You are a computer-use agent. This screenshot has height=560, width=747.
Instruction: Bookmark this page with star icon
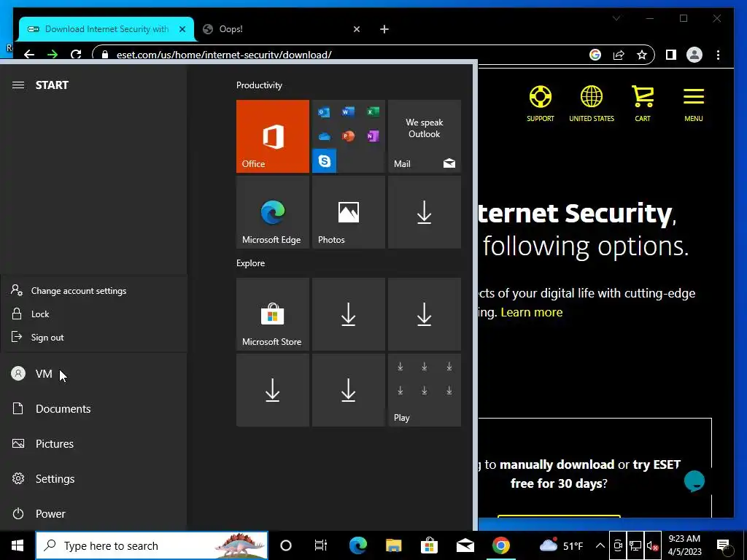[x=642, y=55]
